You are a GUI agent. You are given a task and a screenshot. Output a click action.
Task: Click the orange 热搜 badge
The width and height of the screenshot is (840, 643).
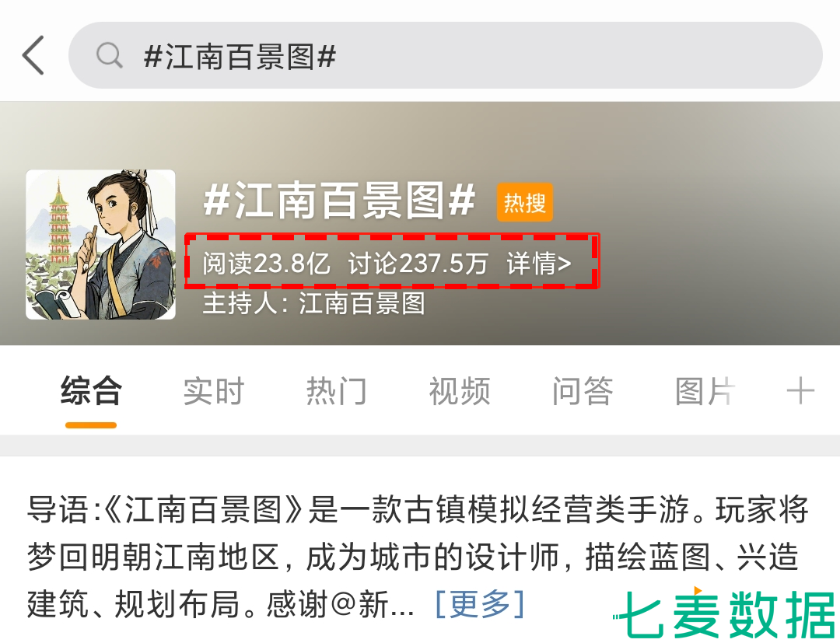click(524, 202)
